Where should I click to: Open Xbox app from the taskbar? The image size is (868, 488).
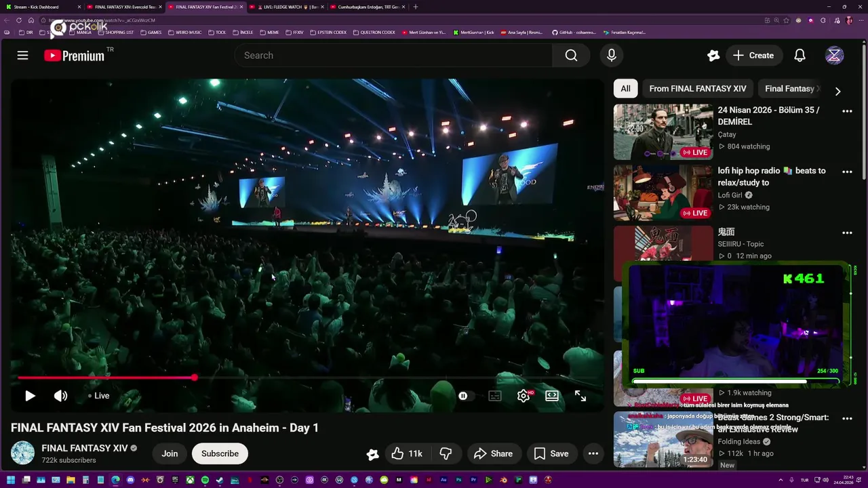click(x=190, y=481)
